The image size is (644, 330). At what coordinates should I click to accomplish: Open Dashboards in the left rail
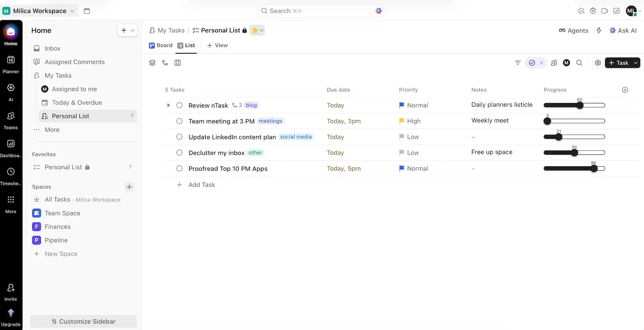pyautogui.click(x=11, y=148)
